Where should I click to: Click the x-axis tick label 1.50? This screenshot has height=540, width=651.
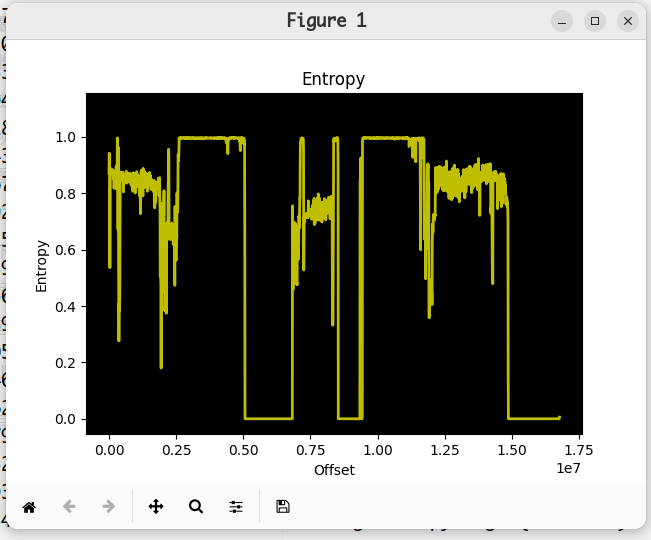click(512, 450)
